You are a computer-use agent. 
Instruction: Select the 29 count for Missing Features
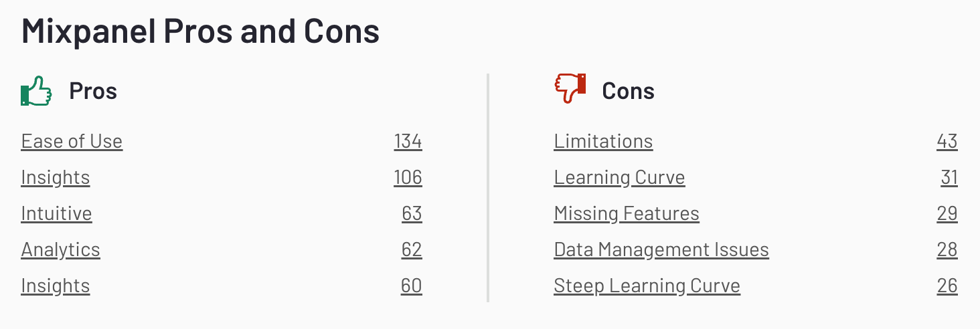[947, 214]
